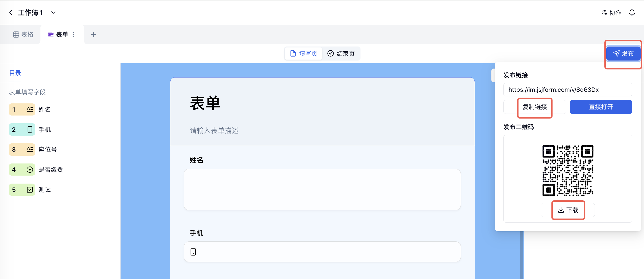Click the 发布链接 heading text

tap(515, 75)
